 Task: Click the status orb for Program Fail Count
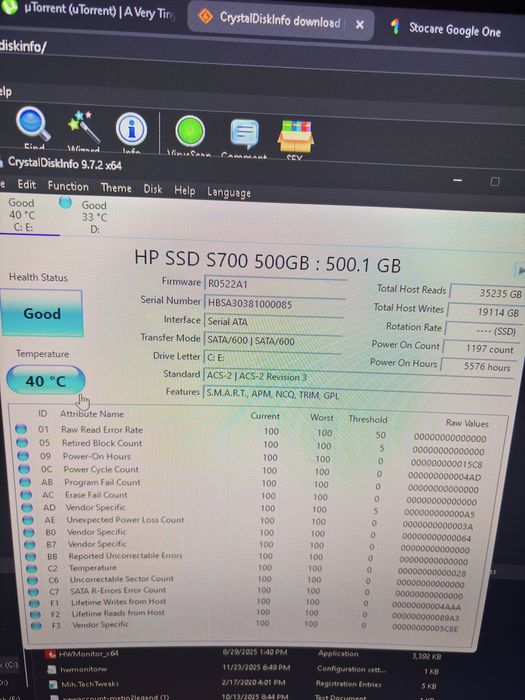(25, 482)
